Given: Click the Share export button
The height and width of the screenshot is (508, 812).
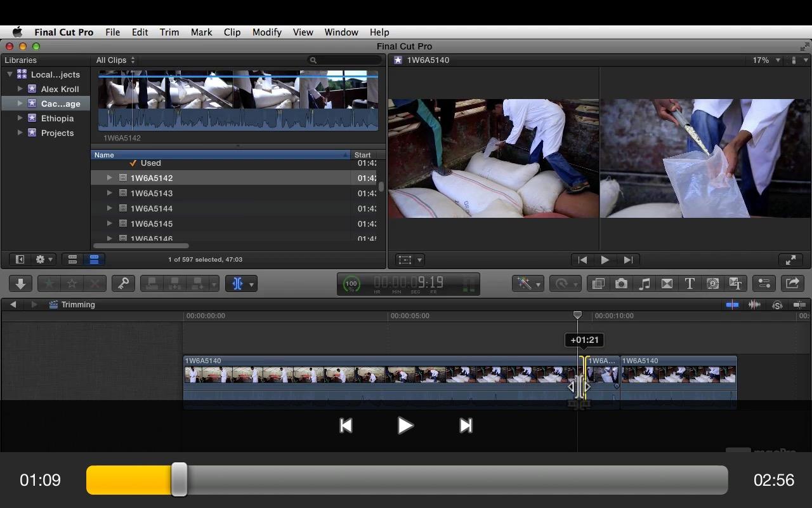Looking at the screenshot, I should point(792,284).
